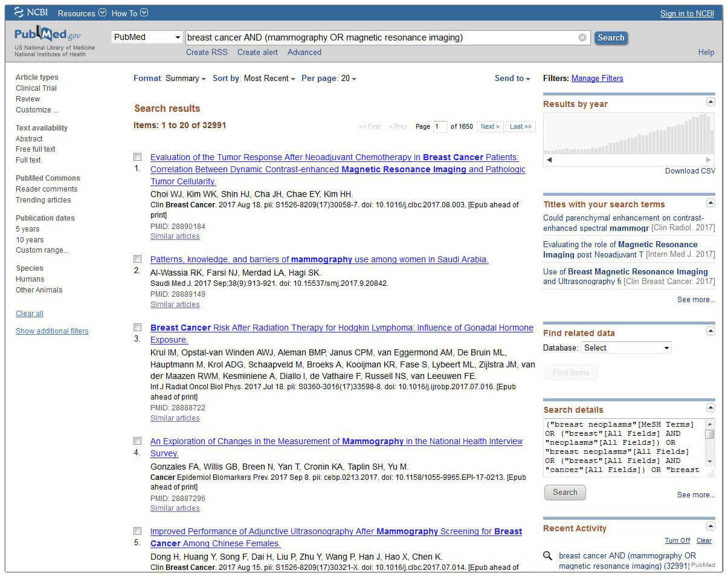This screenshot has height=579, width=728.
Task: Open the Patterns, knowledge, and barriers article title
Action: (x=319, y=260)
